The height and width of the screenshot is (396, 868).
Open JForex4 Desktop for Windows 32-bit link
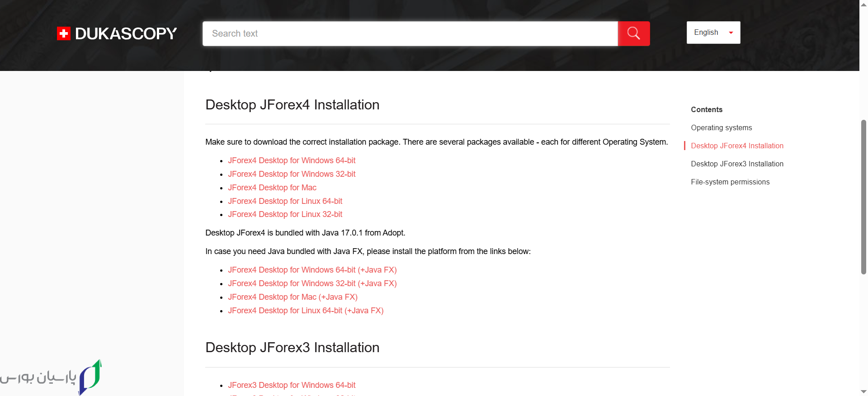pyautogui.click(x=292, y=174)
